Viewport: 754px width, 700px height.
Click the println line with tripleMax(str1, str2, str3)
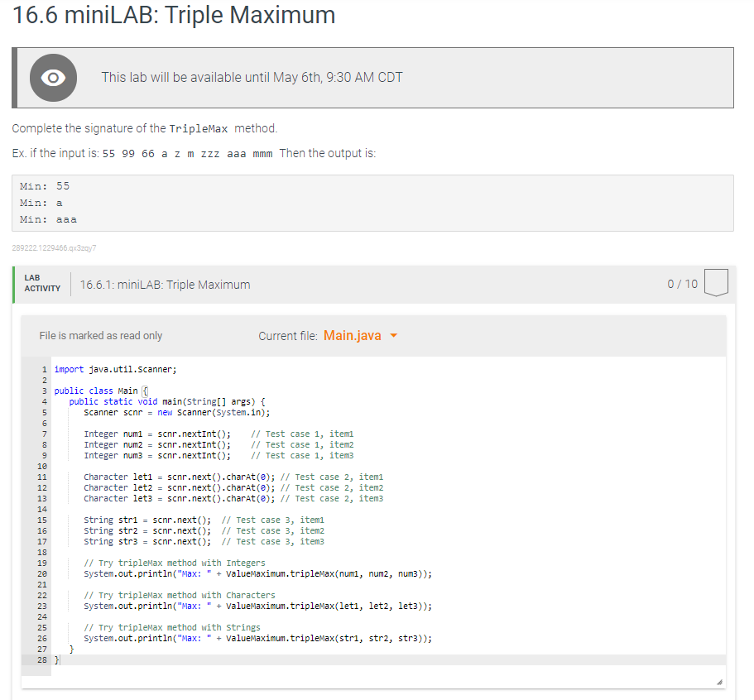257,638
